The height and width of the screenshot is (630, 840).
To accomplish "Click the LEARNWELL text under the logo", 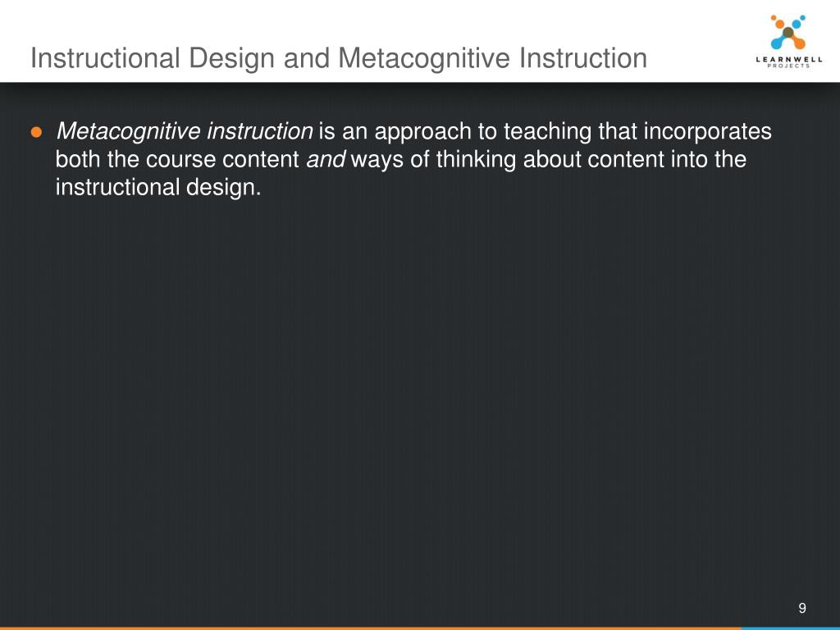I will pos(787,58).
